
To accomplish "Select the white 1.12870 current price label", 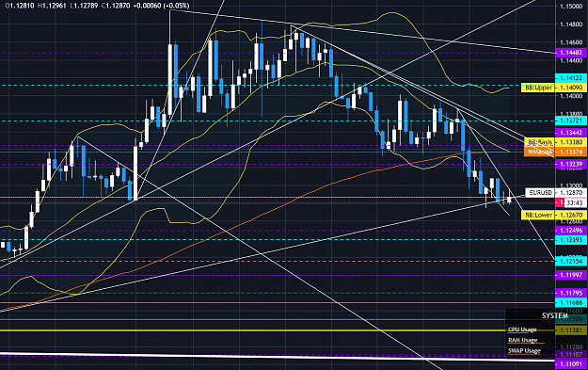I will tap(571, 192).
